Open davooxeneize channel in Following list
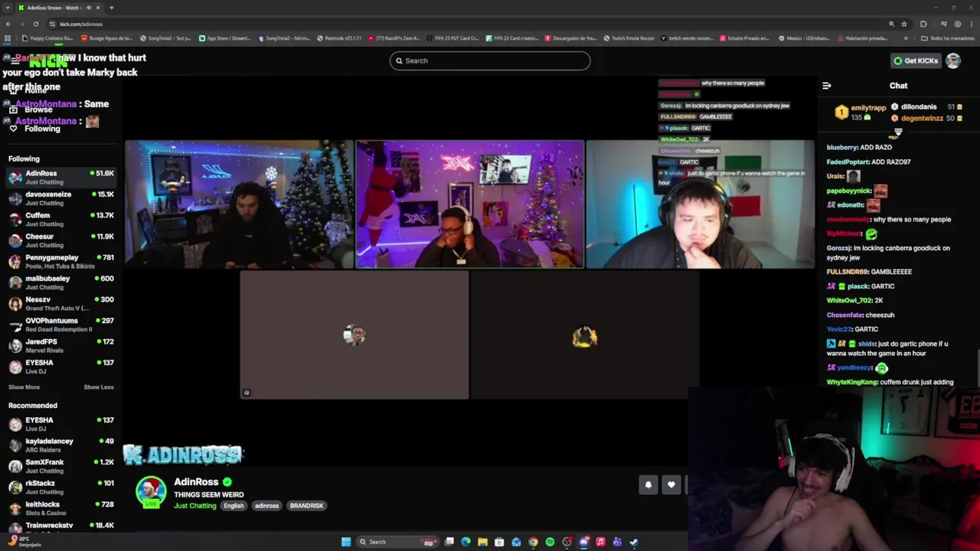980x551 pixels. [61, 198]
